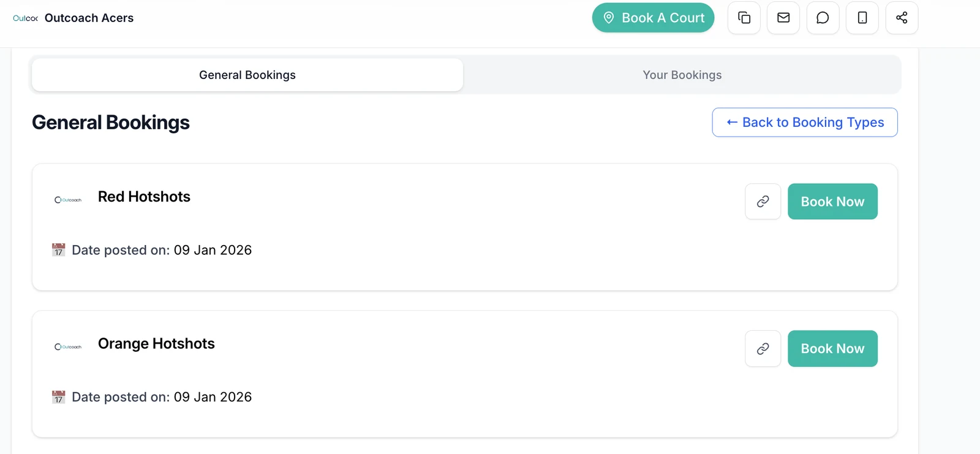This screenshot has height=454, width=980.
Task: Click the Red Hotshots title
Action: pos(144,197)
